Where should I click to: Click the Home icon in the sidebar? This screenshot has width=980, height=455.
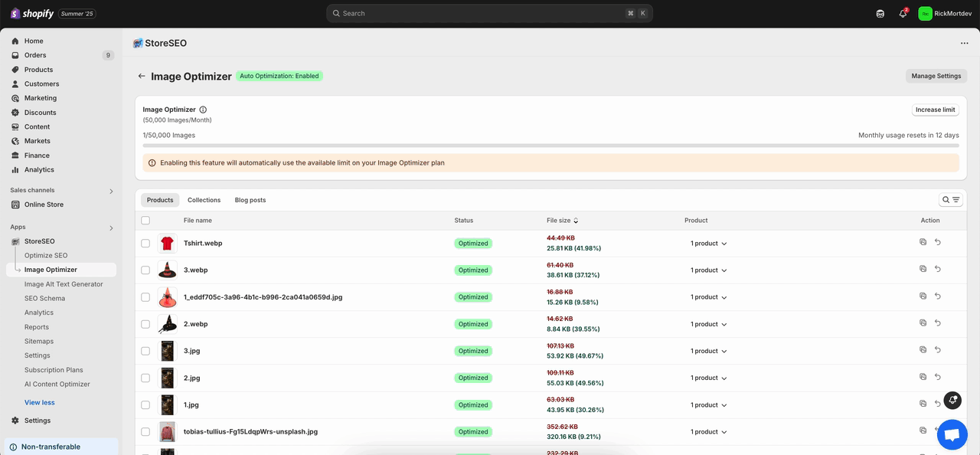[15, 41]
